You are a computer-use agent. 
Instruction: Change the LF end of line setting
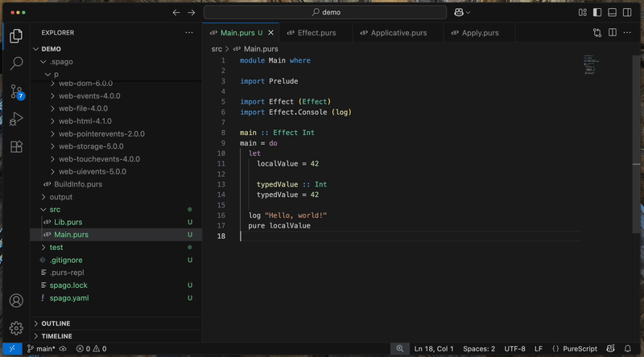point(539,349)
